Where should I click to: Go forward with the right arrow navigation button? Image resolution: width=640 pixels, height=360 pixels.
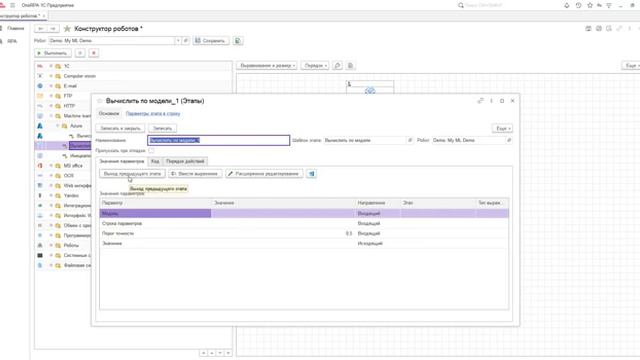53,29
